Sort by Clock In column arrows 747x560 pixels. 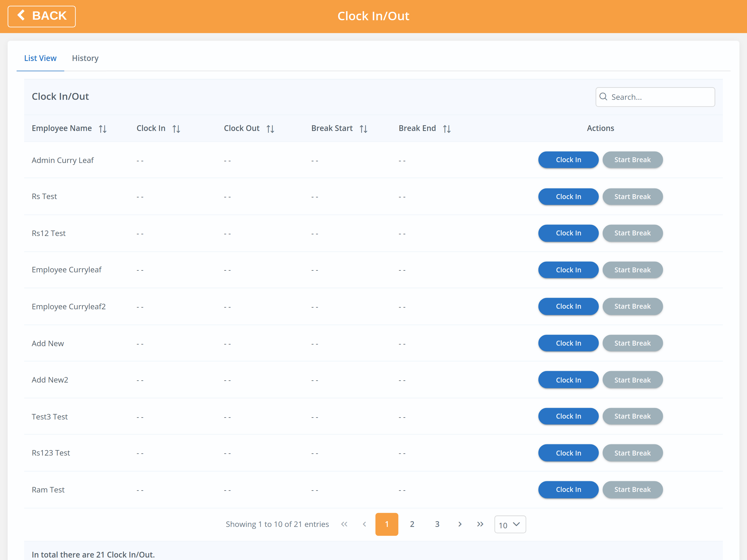pos(176,129)
